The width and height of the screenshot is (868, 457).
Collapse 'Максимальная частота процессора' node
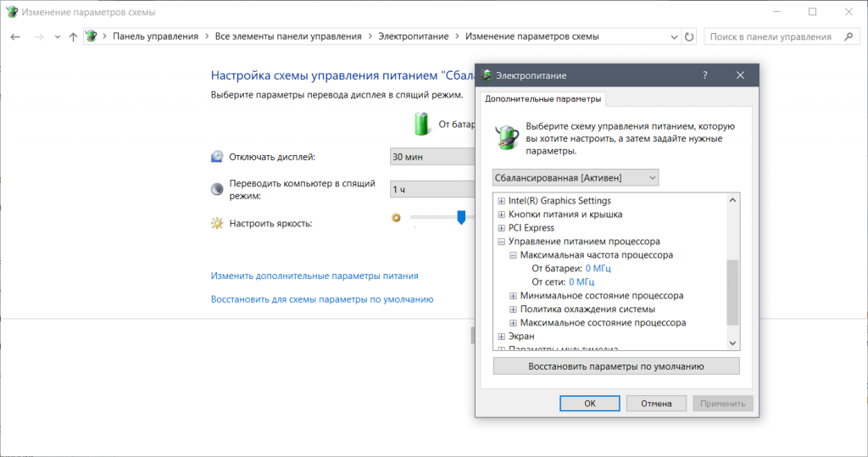tap(513, 255)
